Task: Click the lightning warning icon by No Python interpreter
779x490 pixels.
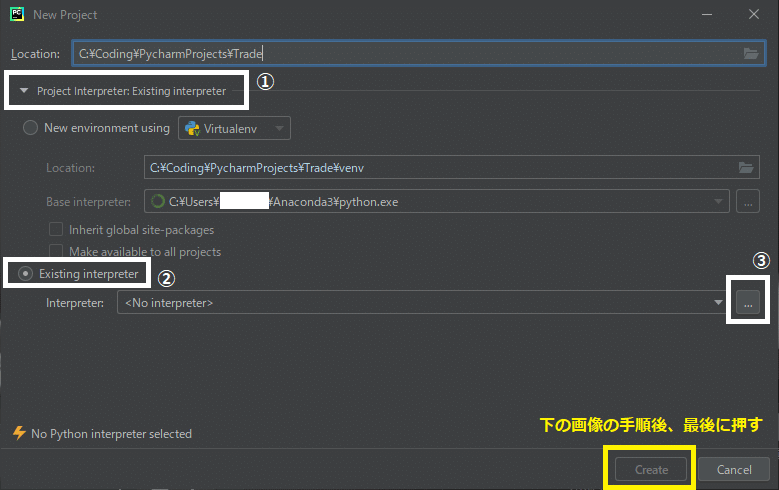Action: 19,433
